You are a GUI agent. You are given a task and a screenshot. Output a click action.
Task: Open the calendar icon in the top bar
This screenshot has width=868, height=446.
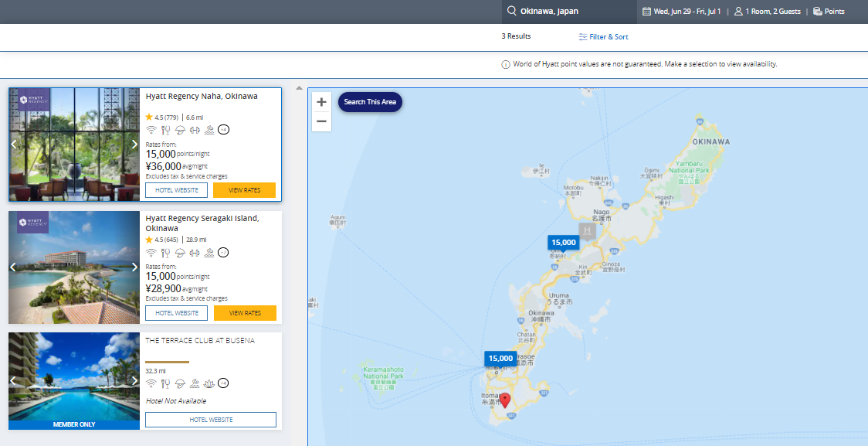647,11
